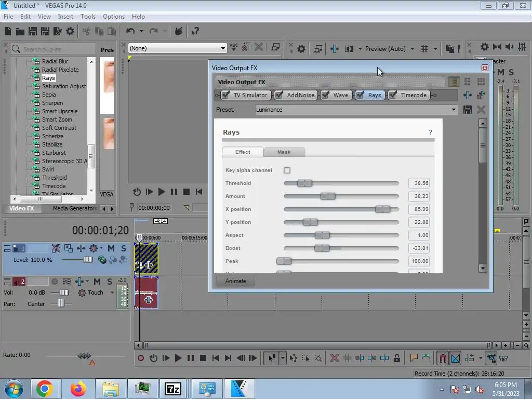This screenshot has width=532, height=399.
Task: Open the edit tool selector dropdown arrow
Action: [x=283, y=358]
